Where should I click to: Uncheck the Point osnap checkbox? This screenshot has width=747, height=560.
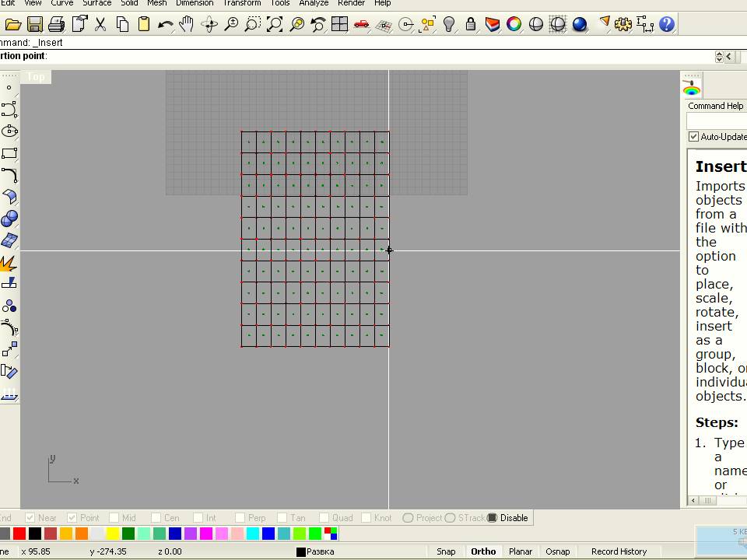click(x=72, y=518)
